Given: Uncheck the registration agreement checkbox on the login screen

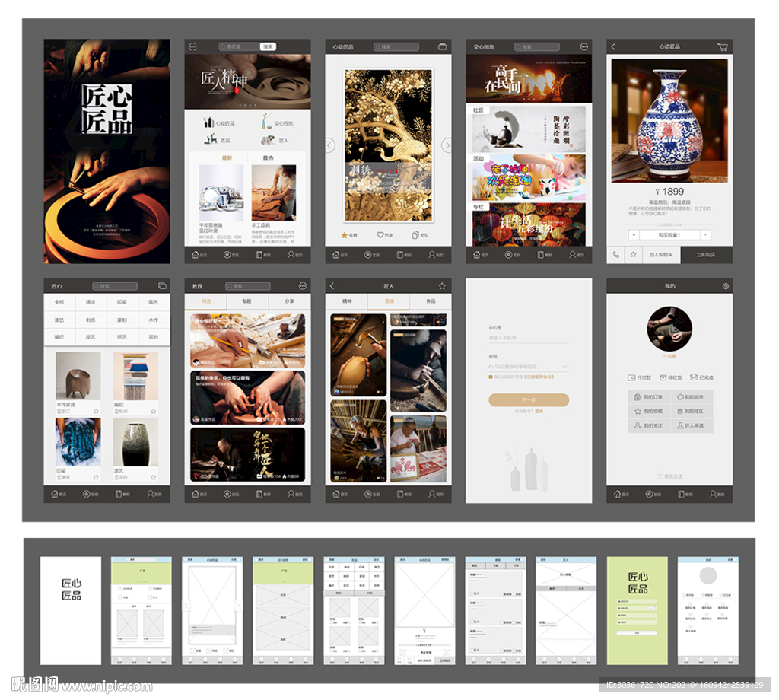Looking at the screenshot, I should click(x=491, y=377).
